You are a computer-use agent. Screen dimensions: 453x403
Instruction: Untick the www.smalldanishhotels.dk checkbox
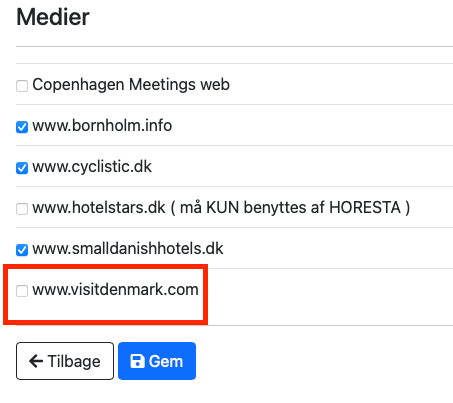click(22, 250)
